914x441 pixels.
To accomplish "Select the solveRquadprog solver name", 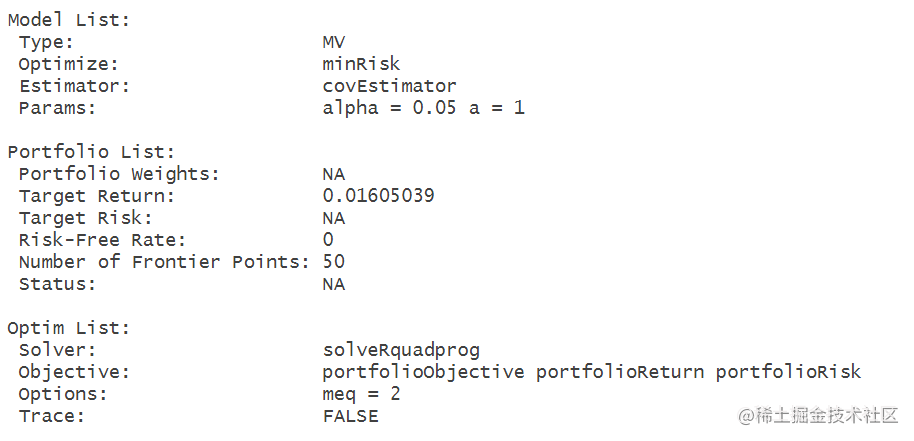I will tap(401, 350).
